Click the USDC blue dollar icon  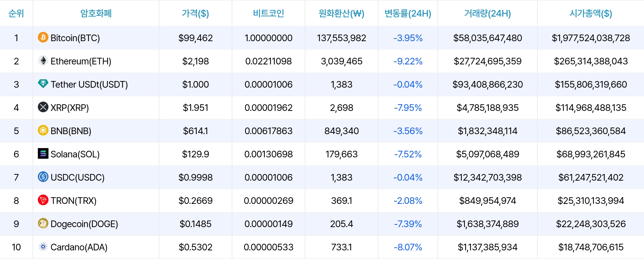click(x=43, y=177)
